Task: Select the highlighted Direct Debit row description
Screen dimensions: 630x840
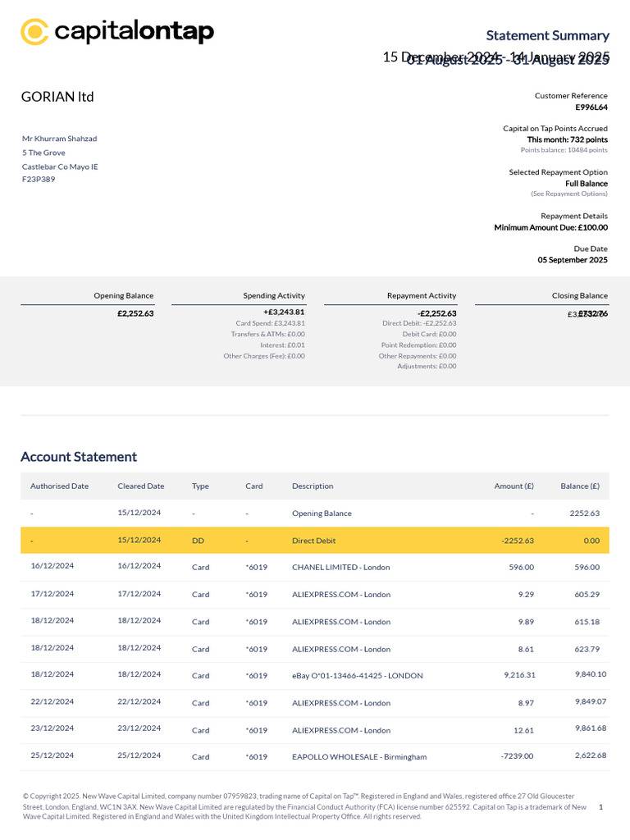Action: (314, 541)
